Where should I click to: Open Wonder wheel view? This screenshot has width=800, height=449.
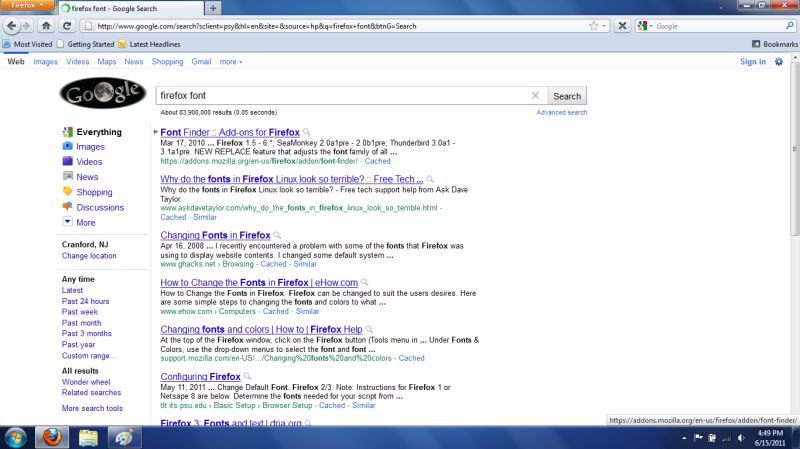86,382
